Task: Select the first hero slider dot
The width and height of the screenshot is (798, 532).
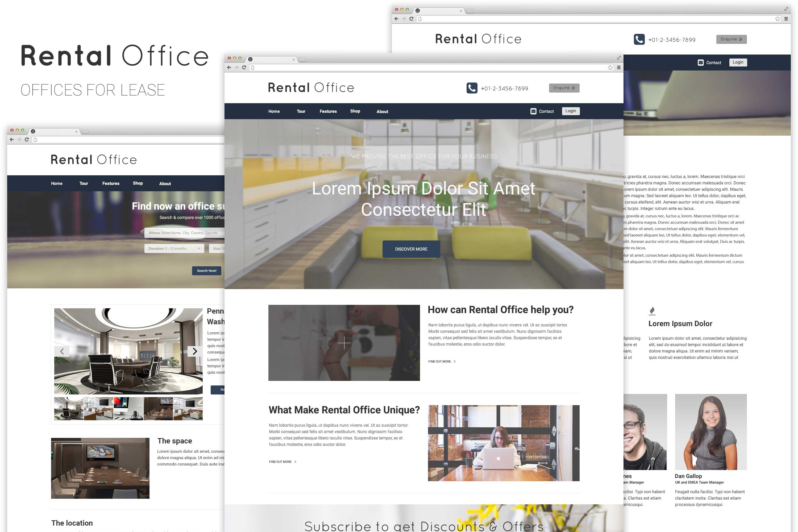Action: point(584,192)
